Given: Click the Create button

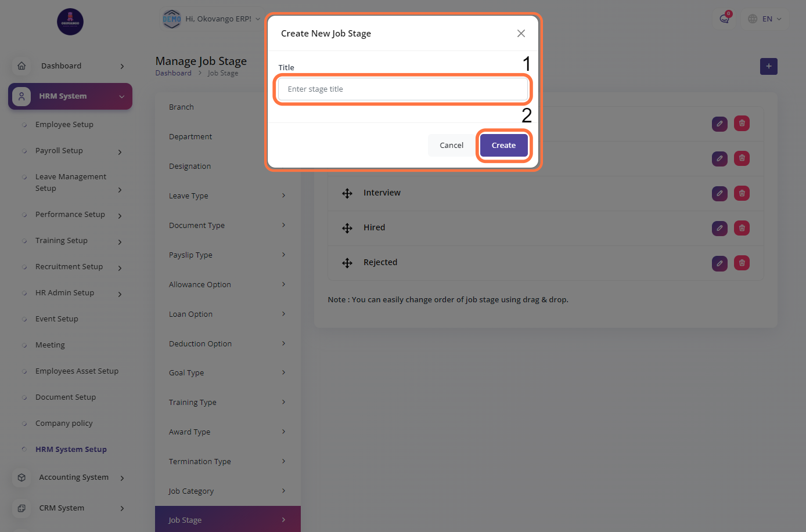Looking at the screenshot, I should click(503, 145).
